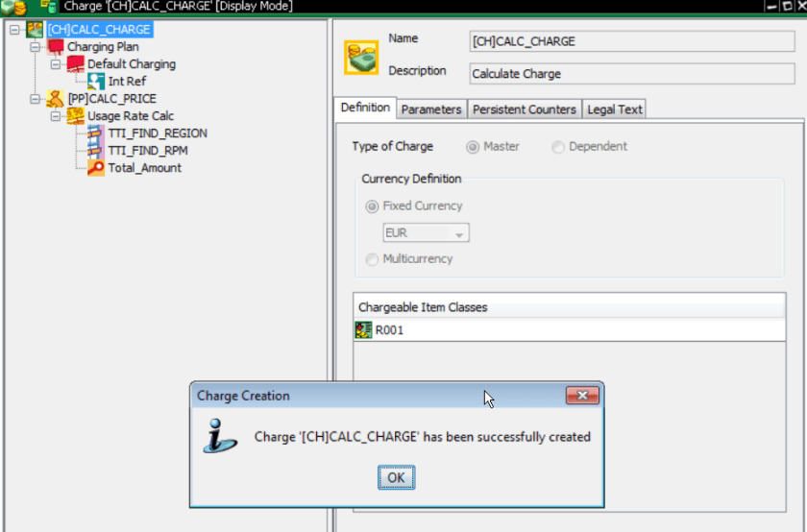Switch to the Definition tab

tap(365, 109)
